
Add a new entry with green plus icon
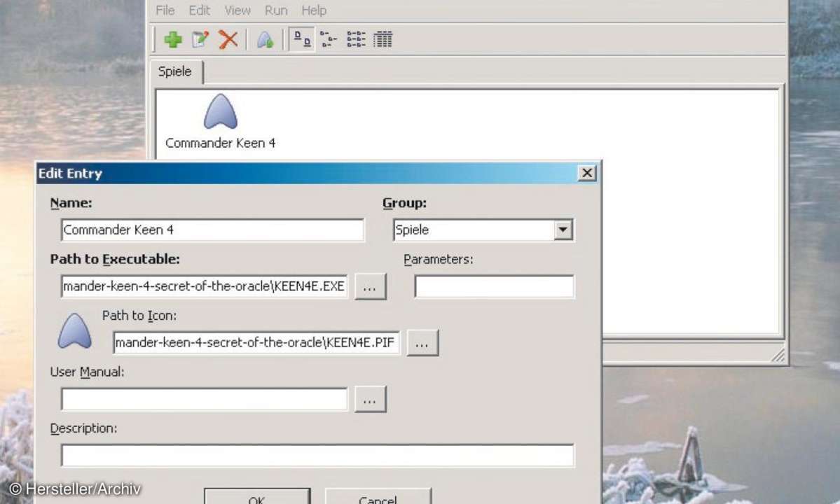pos(173,40)
